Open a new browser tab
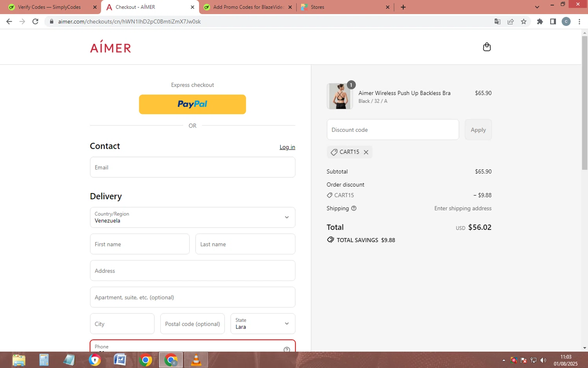The width and height of the screenshot is (588, 368). coord(403,7)
